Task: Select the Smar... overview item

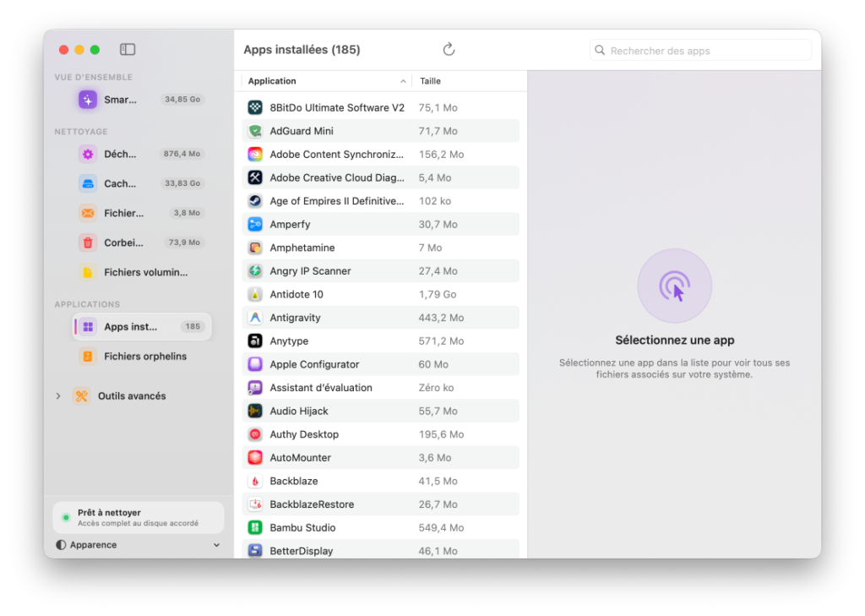Action: click(142, 100)
